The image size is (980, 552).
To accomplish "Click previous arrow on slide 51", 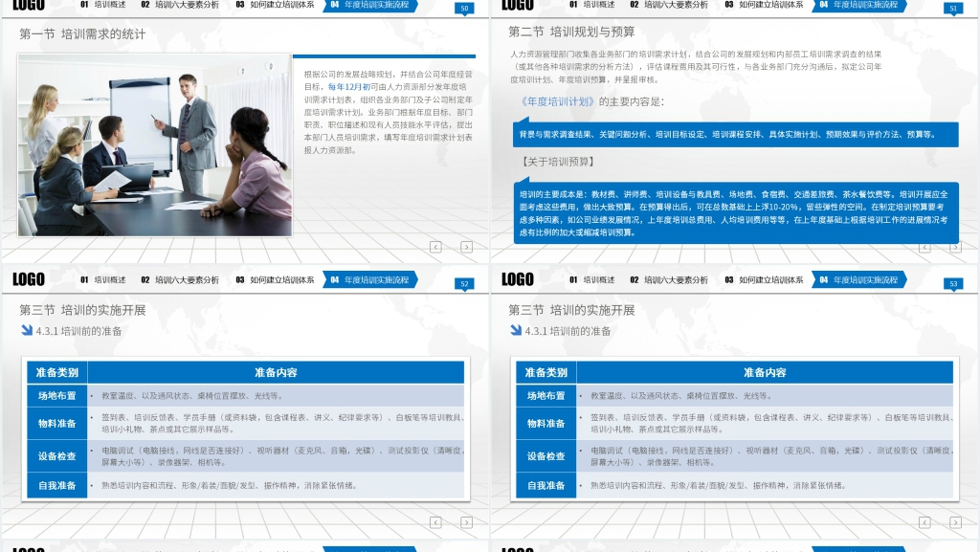I will point(924,247).
